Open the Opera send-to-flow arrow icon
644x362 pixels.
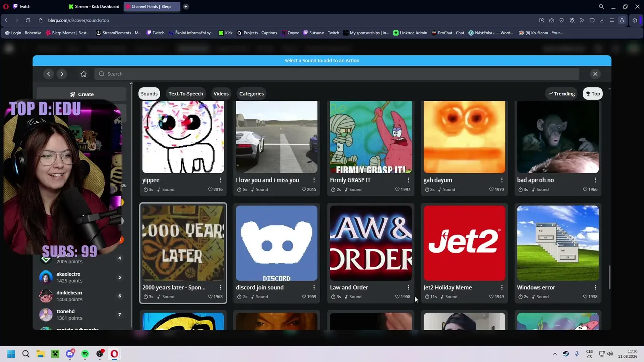click(x=582, y=20)
